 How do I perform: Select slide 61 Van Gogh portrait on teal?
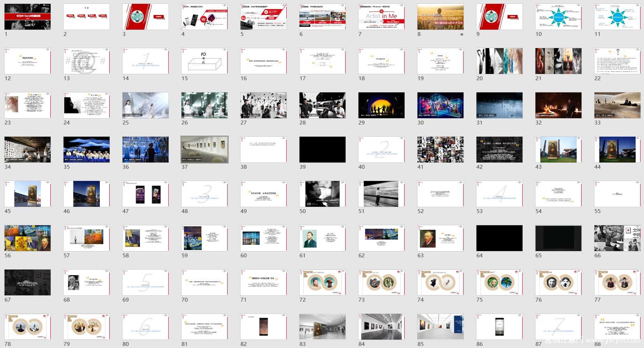click(x=323, y=238)
